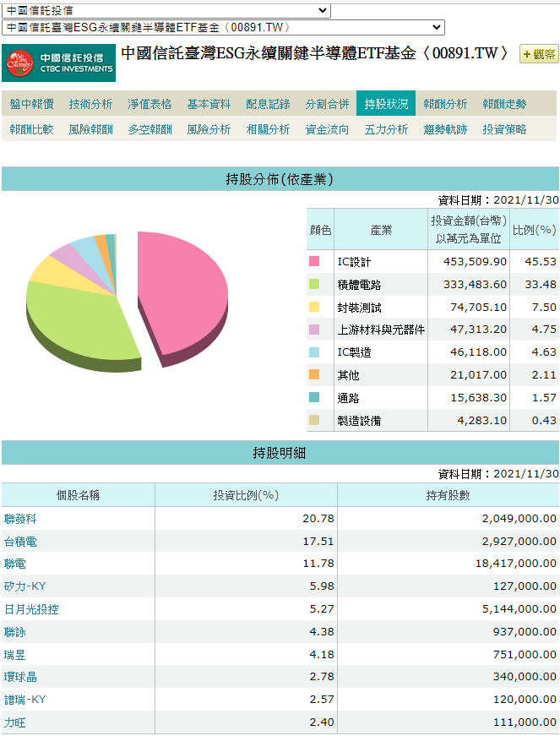Open the 譜瑞-KY stock link
560x736 pixels.
click(x=24, y=700)
